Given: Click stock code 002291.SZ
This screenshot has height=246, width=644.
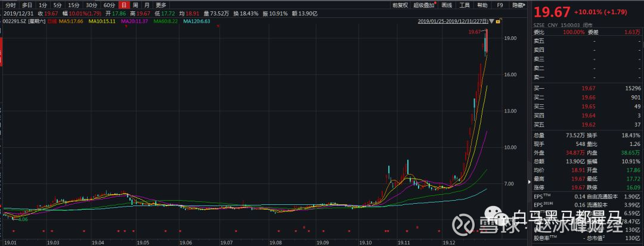Looking at the screenshot, I should [x=14, y=21].
